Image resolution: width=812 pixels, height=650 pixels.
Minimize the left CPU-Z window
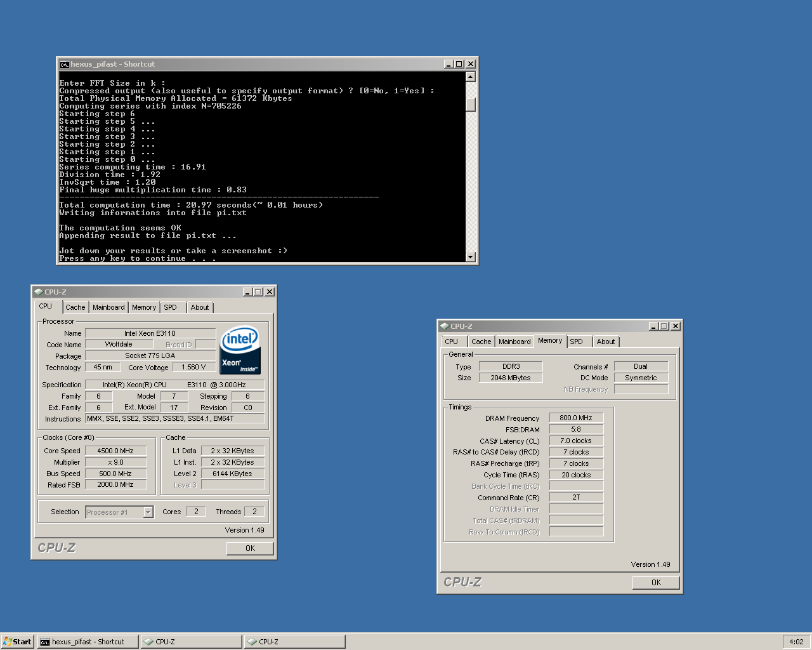click(247, 292)
